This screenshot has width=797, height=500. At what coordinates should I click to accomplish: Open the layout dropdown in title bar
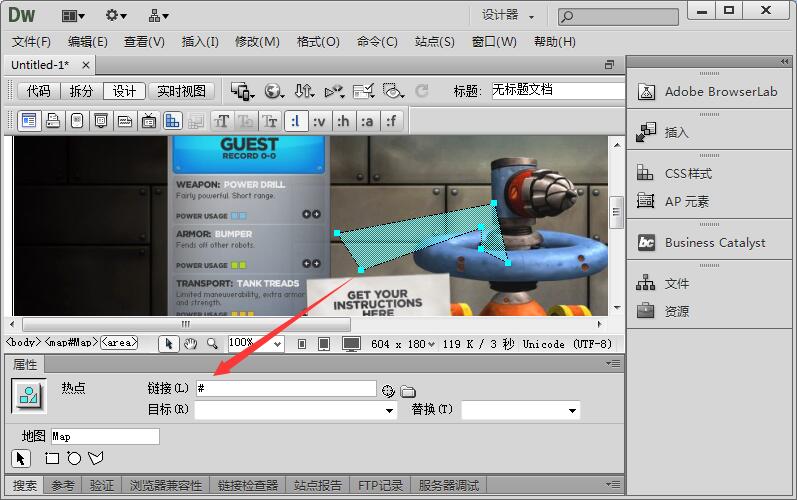73,16
